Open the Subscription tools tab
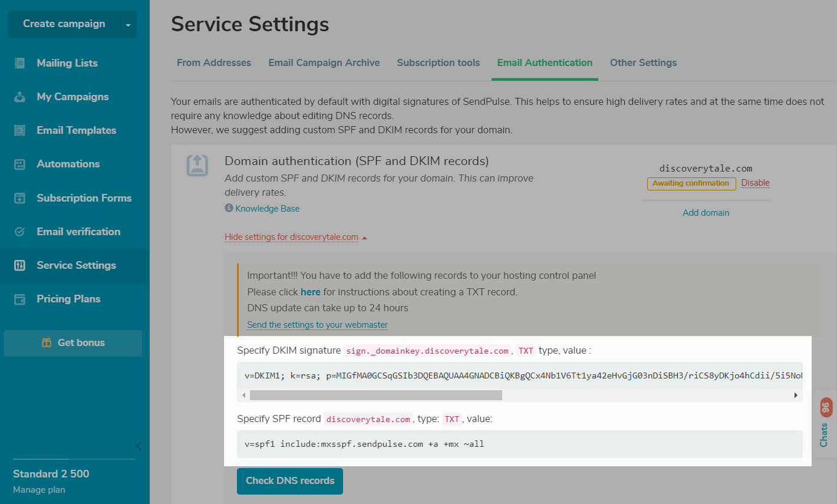The image size is (837, 504). coord(438,62)
